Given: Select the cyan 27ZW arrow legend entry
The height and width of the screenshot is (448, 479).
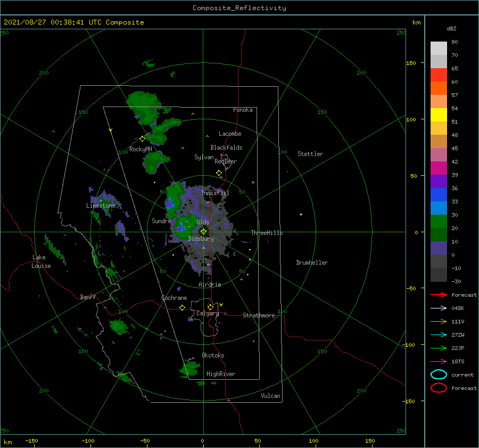Looking at the screenshot, I should click(x=439, y=335).
